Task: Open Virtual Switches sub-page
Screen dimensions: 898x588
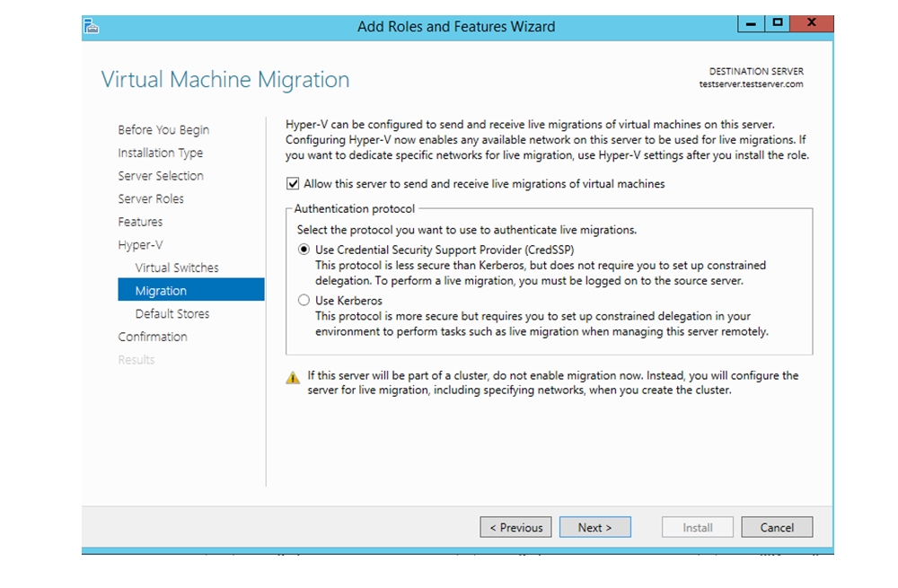Action: (x=176, y=268)
